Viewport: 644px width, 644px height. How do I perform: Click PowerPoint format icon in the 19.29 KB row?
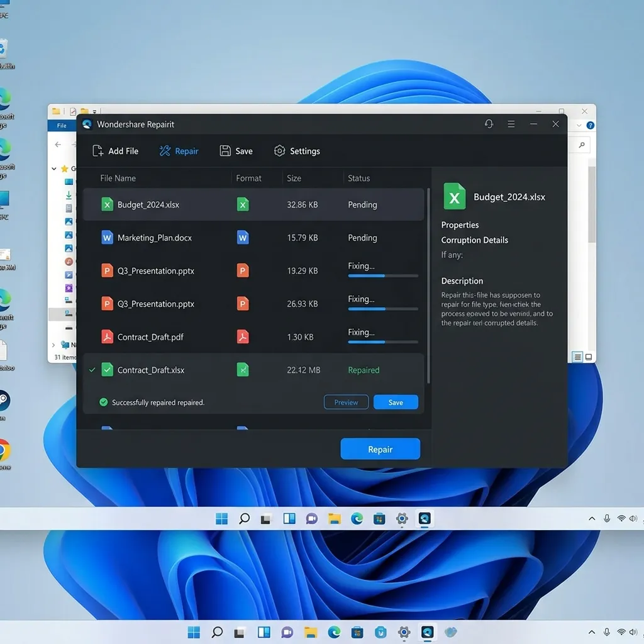point(243,270)
